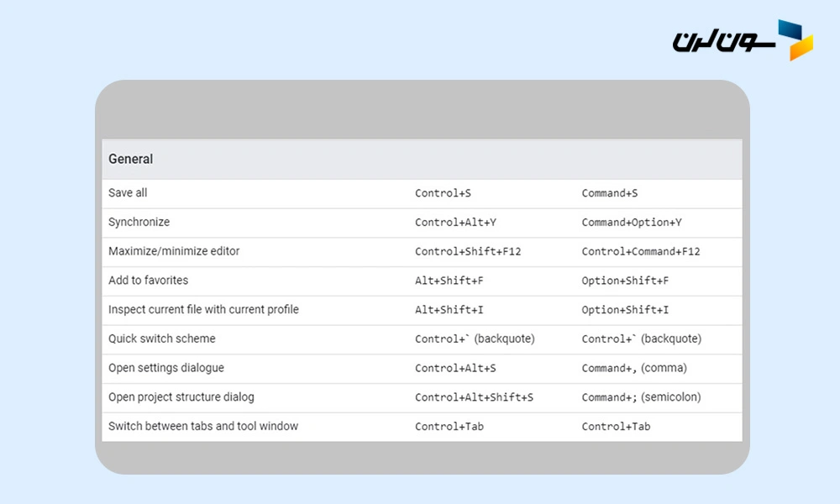
Task: Click the Save all row label
Action: coord(128,193)
